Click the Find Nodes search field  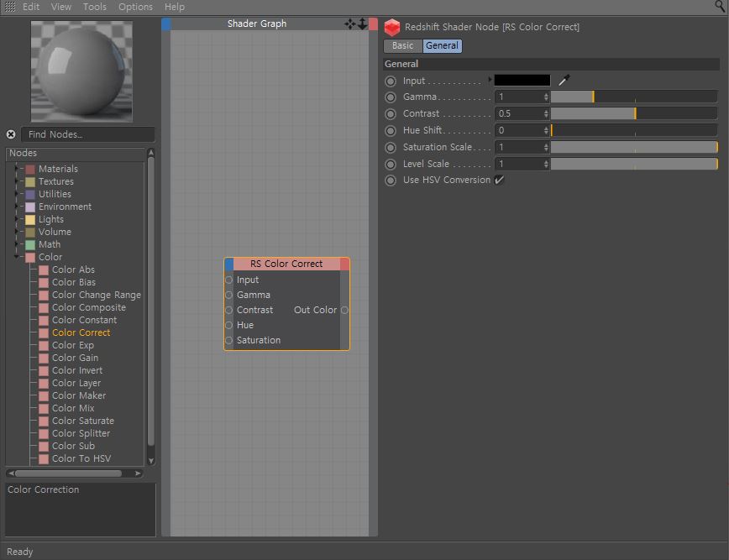pos(88,134)
